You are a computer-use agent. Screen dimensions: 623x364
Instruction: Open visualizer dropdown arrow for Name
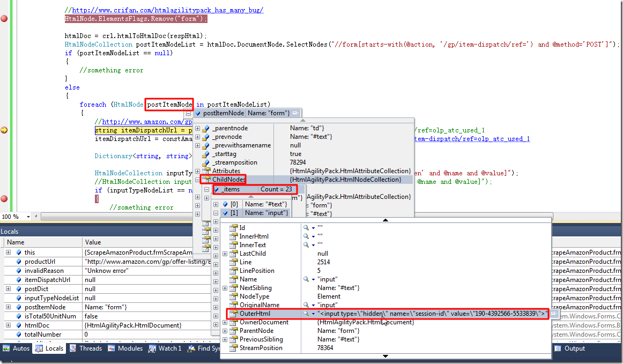(313, 280)
